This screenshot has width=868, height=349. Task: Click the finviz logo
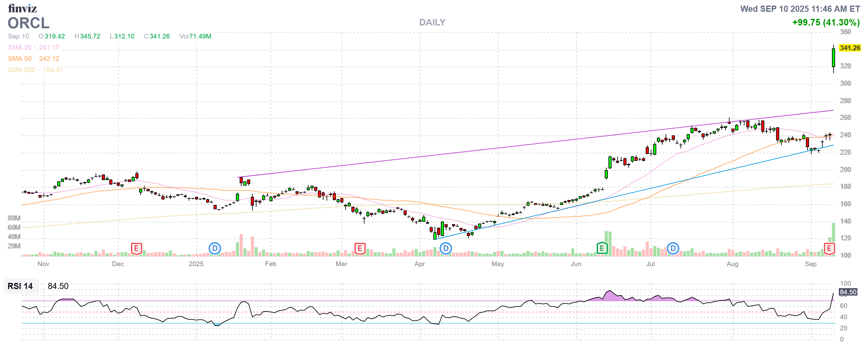click(x=23, y=8)
